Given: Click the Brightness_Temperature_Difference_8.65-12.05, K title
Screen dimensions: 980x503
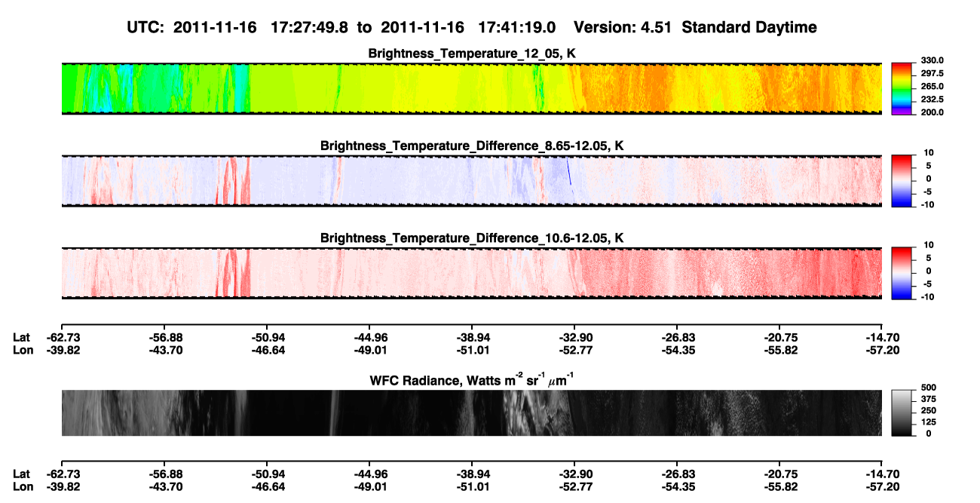Looking at the screenshot, I should point(472,146).
